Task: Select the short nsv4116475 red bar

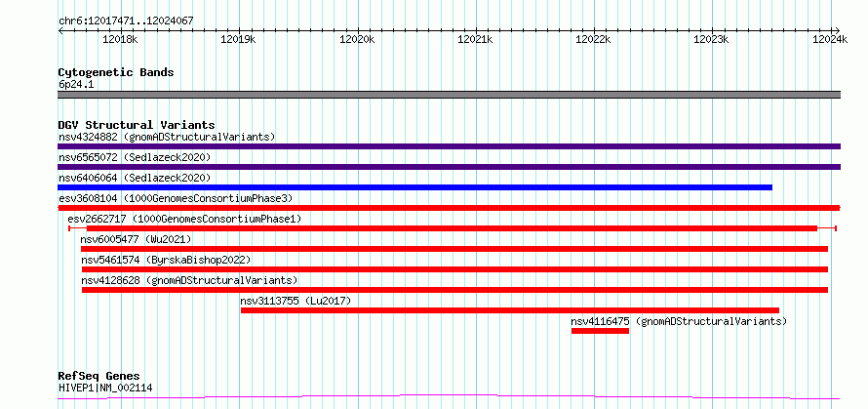Action: click(x=600, y=331)
